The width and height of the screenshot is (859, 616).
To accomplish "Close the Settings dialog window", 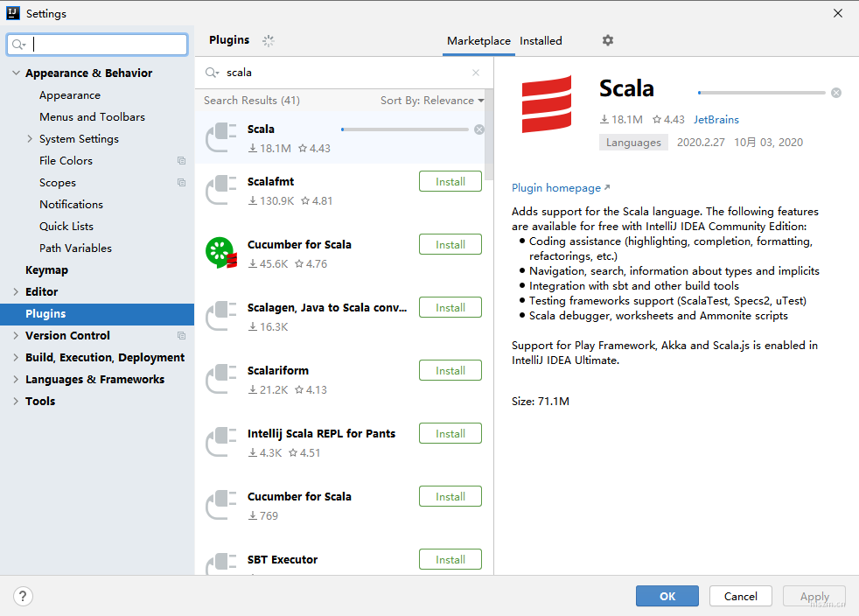I will click(x=838, y=13).
